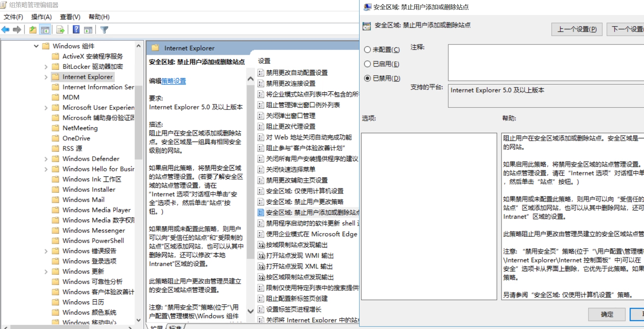Screen dimensions: 644x329
Task: Expand the Windows Hello for Business node
Action: pos(46,169)
